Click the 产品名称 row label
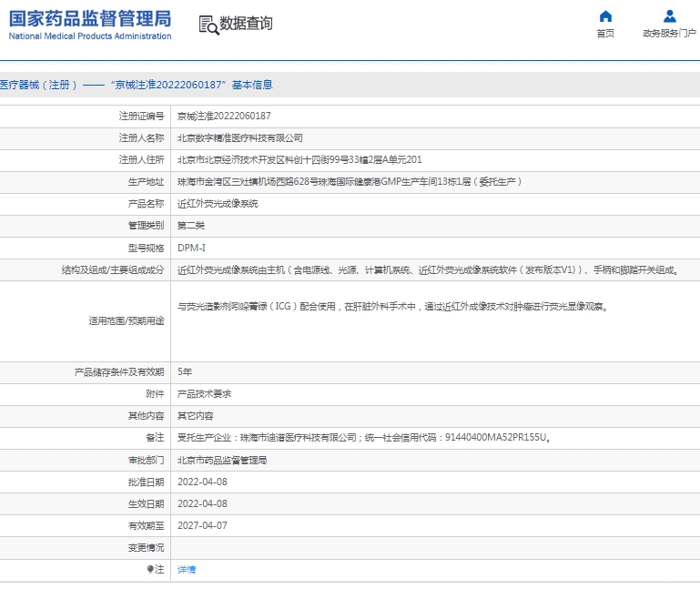 (x=146, y=204)
